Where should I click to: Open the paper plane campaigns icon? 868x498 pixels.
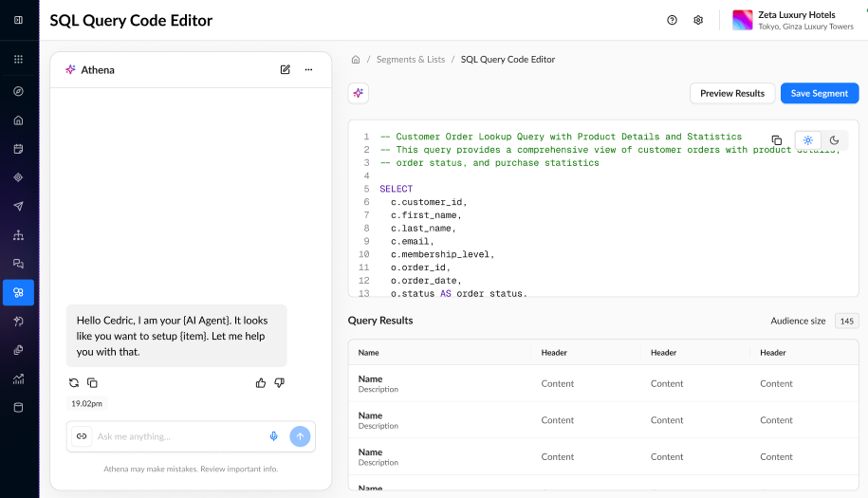tap(18, 207)
